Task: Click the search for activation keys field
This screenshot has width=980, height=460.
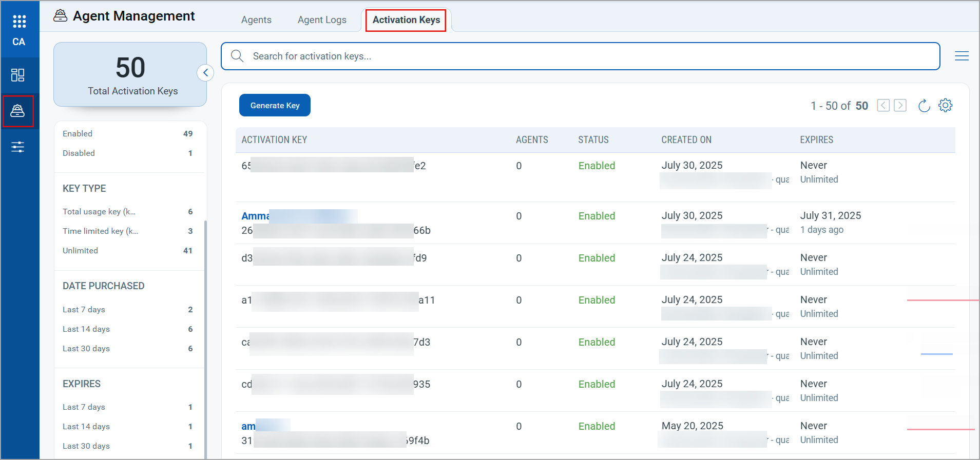Action: [580, 56]
